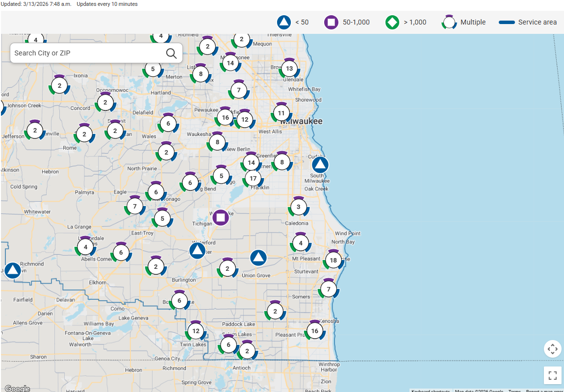Toggle fullscreen map view
The width and height of the screenshot is (564, 392).
pyautogui.click(x=553, y=375)
